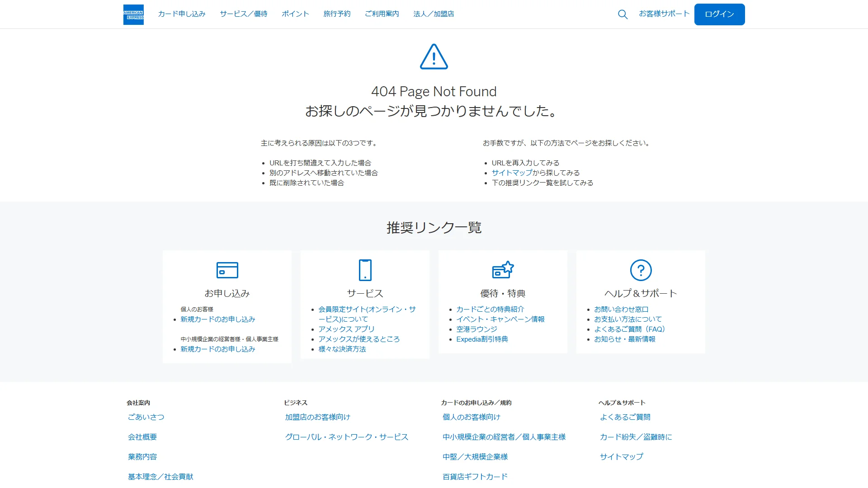This screenshot has height=488, width=868.
Task: Open the サービス／優待 menu
Action: [244, 14]
